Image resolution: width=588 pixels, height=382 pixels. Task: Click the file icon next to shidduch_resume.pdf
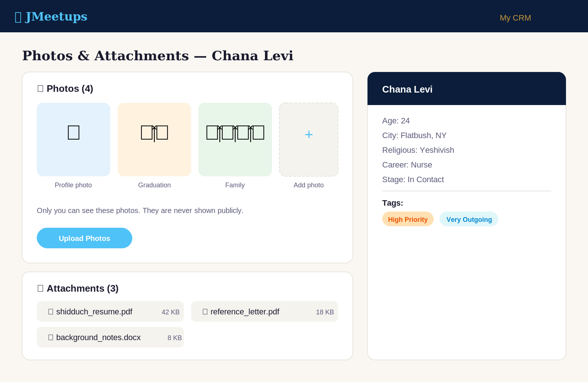pos(51,311)
